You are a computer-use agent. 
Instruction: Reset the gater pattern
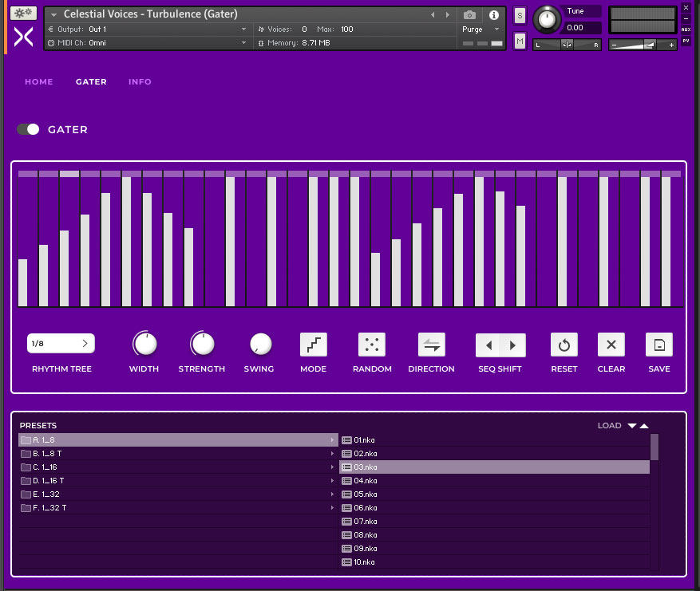[564, 345]
